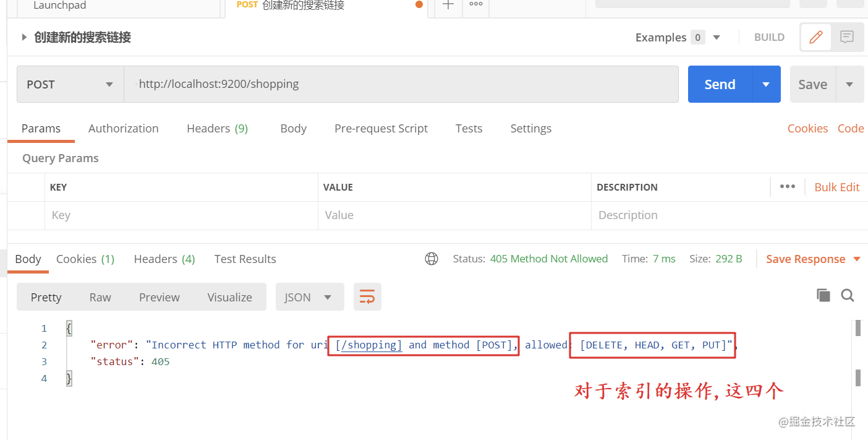The width and height of the screenshot is (868, 440).
Task: Search the response body with magnifier
Action: point(848,295)
